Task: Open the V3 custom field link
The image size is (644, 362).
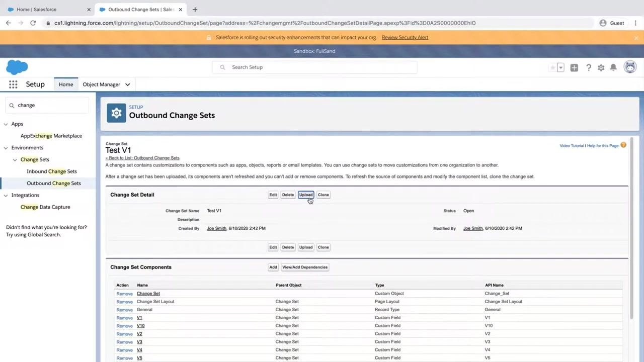Action: click(x=139, y=342)
